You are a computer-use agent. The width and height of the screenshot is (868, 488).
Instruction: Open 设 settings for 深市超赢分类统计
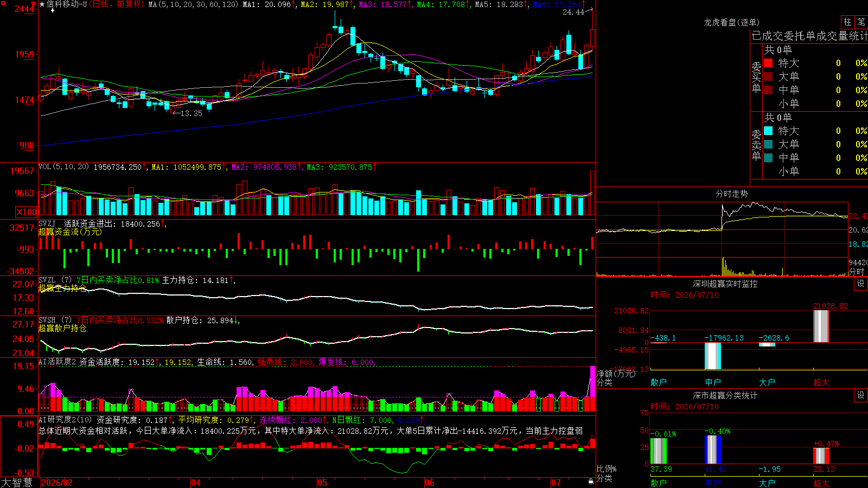(861, 395)
